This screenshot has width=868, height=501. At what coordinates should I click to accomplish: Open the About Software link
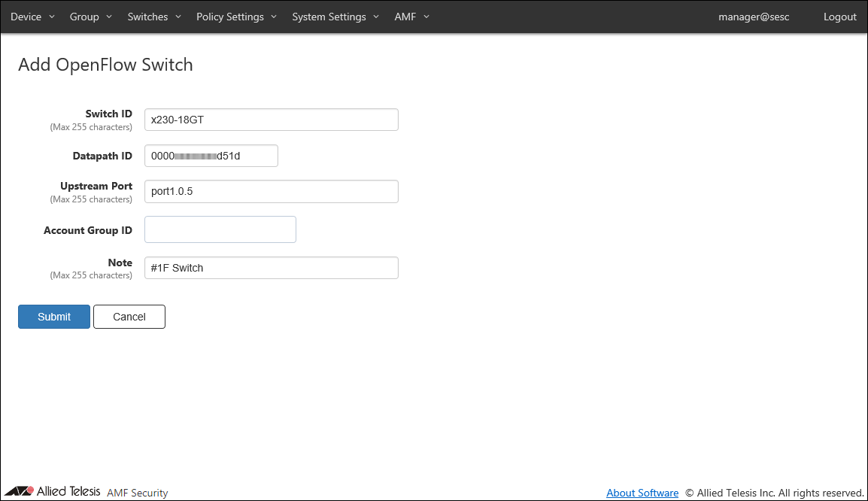click(x=642, y=493)
